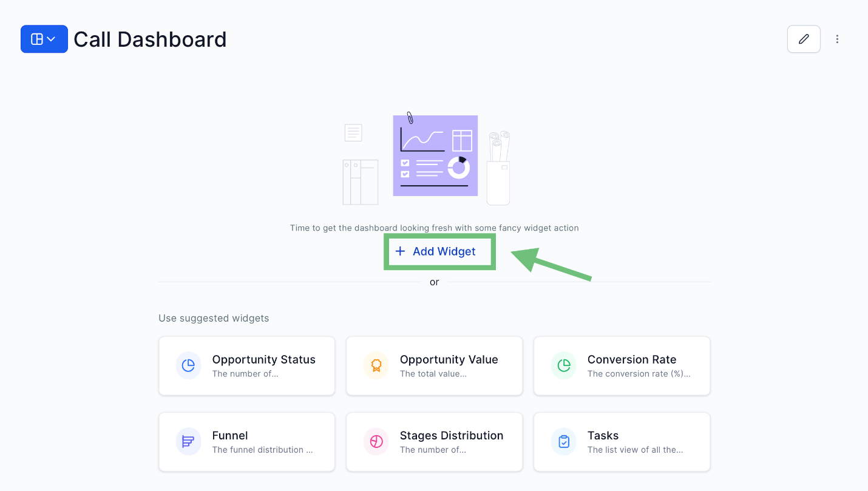Click the Tasks clipboard icon
The image size is (868, 491).
point(564,441)
